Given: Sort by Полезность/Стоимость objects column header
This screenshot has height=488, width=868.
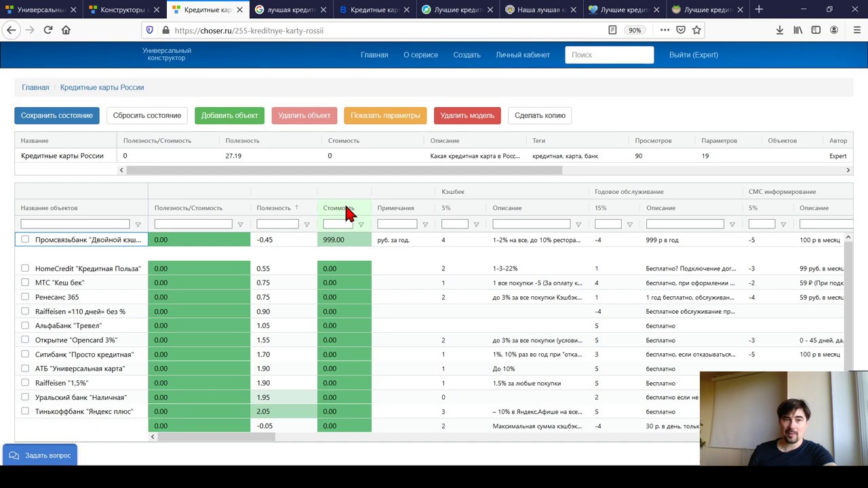Looking at the screenshot, I should pos(188,208).
